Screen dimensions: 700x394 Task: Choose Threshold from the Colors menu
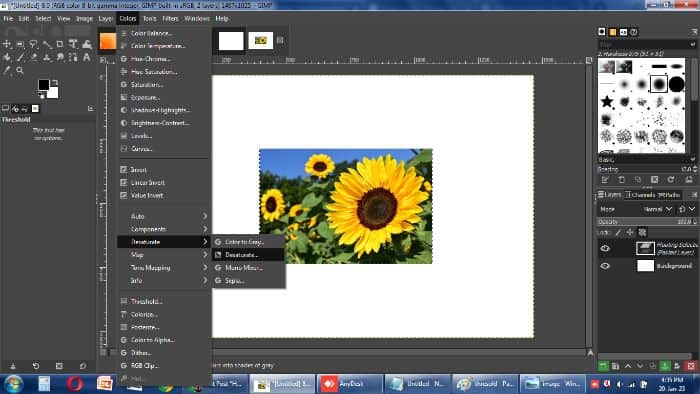coord(164,302)
